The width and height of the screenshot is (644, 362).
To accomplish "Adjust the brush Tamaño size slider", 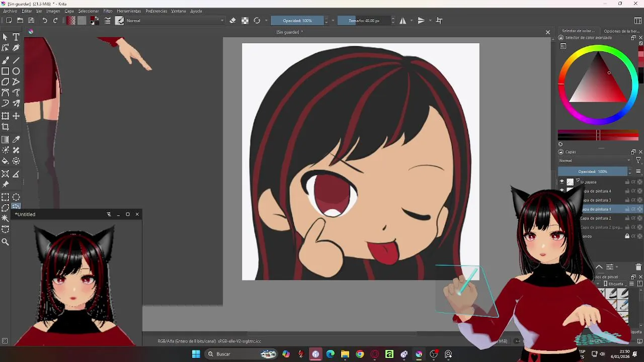I will click(x=365, y=21).
